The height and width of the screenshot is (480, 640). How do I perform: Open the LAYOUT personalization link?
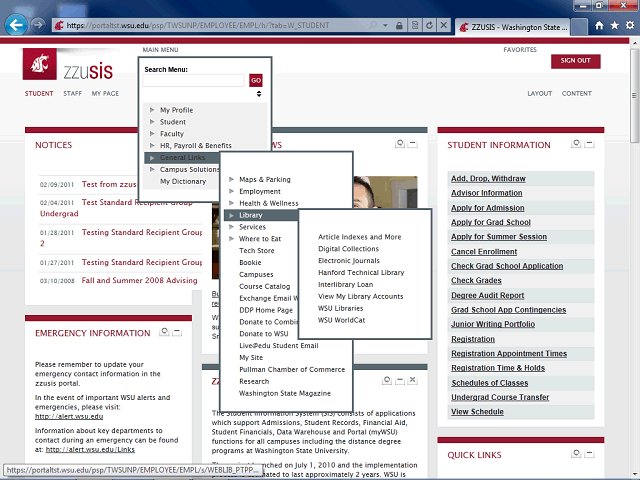coord(540,93)
